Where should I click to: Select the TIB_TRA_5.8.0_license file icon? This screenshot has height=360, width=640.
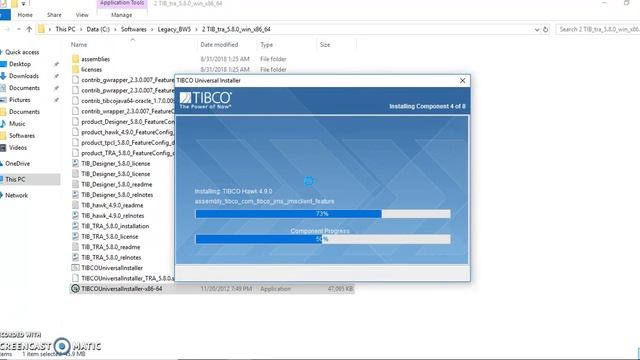(75, 237)
